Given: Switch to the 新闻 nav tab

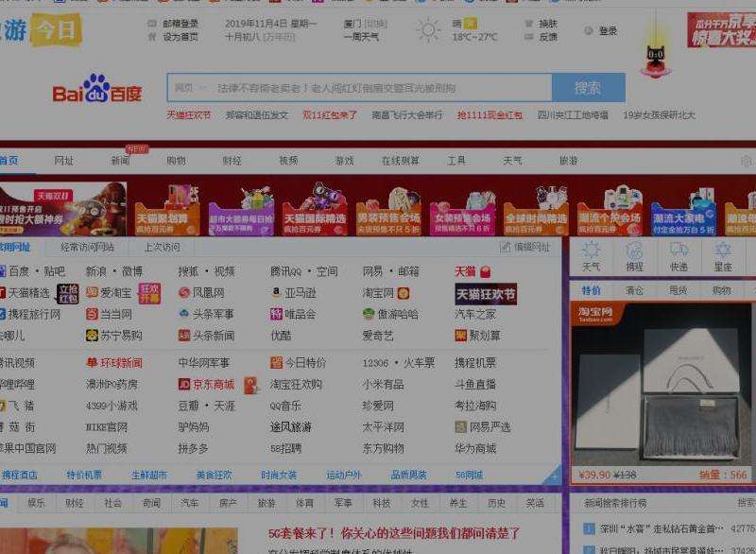Looking at the screenshot, I should tap(120, 161).
